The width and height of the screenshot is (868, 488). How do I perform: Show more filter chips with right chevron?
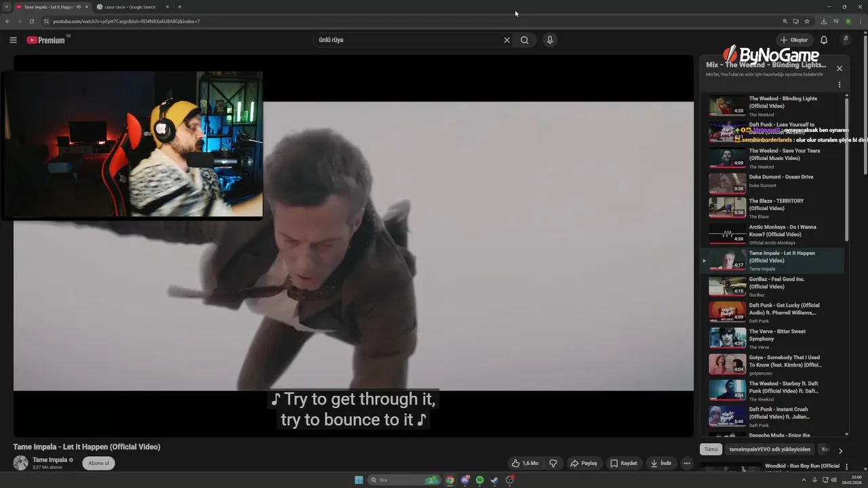click(x=840, y=451)
